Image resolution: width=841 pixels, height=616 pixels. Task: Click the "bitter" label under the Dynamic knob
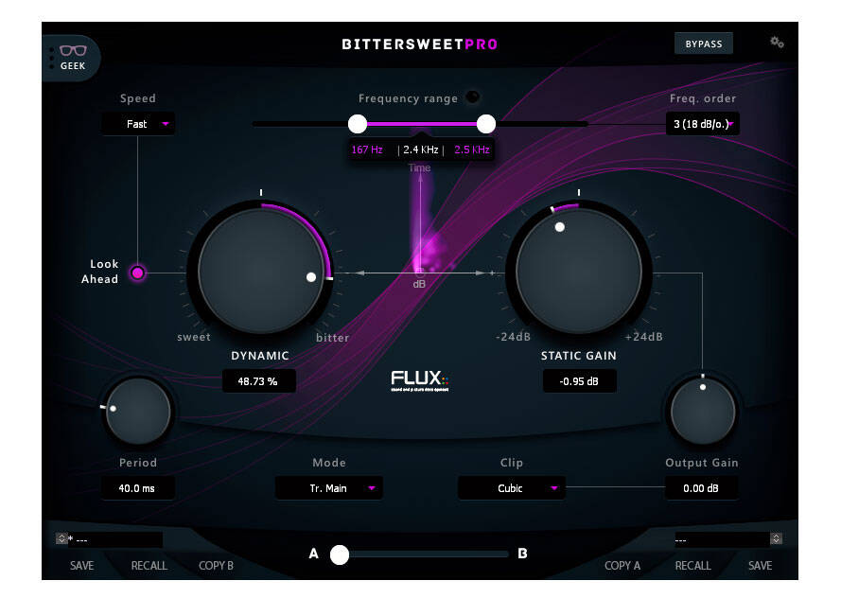click(333, 338)
